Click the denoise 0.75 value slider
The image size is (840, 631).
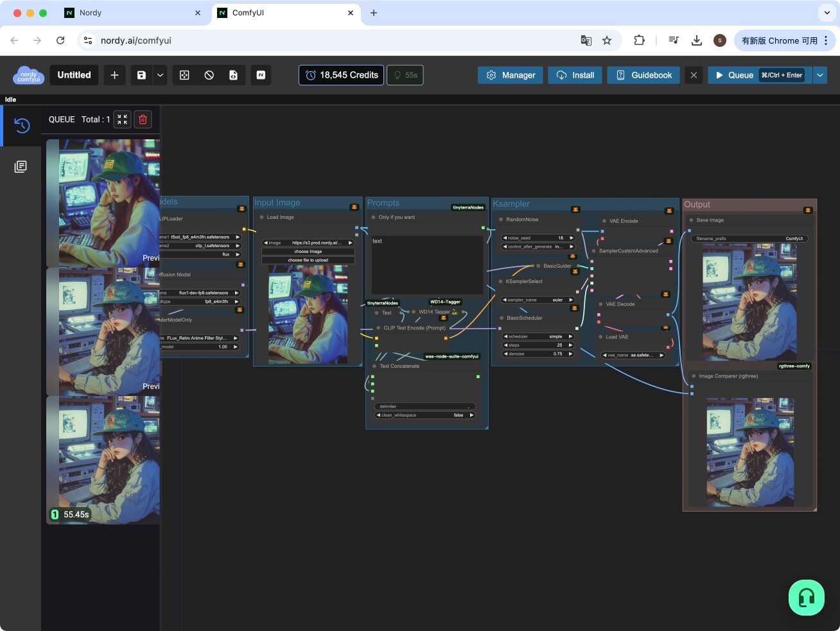pos(538,354)
